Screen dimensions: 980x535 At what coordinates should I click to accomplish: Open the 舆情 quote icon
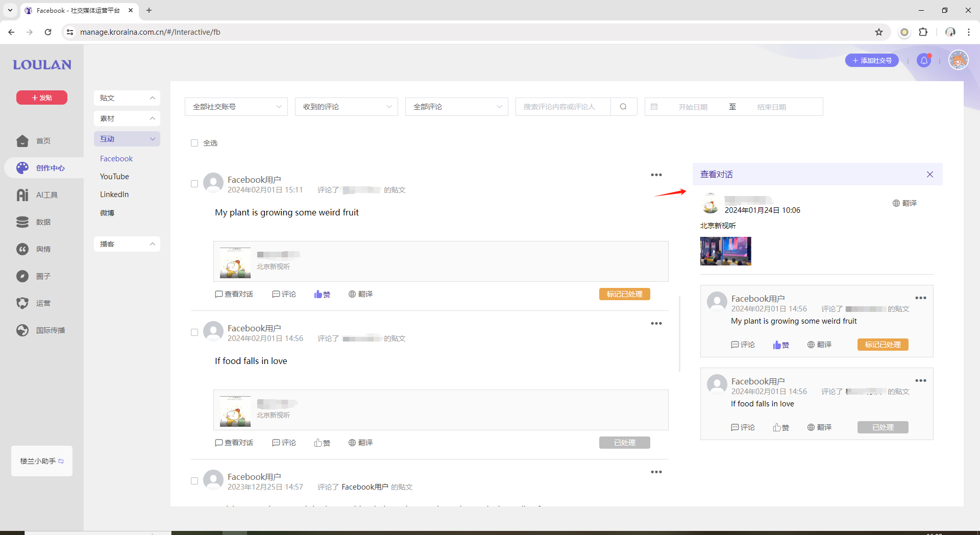pos(22,249)
